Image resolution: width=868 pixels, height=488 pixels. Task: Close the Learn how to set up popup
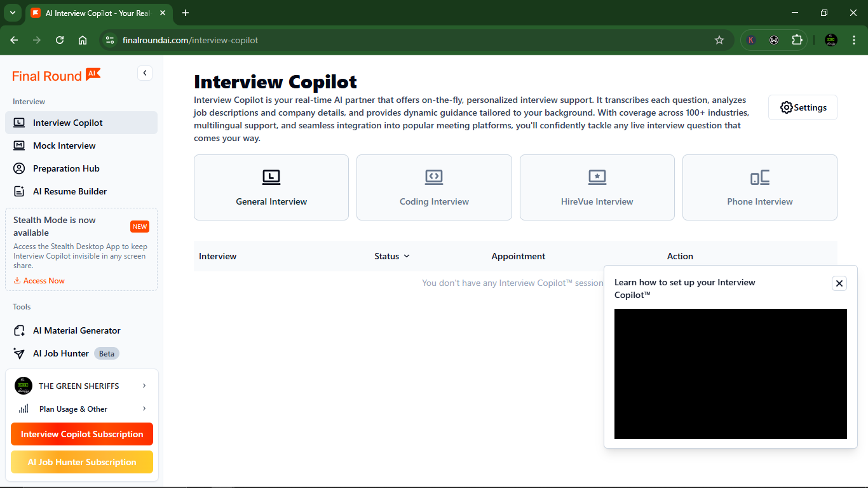click(839, 283)
